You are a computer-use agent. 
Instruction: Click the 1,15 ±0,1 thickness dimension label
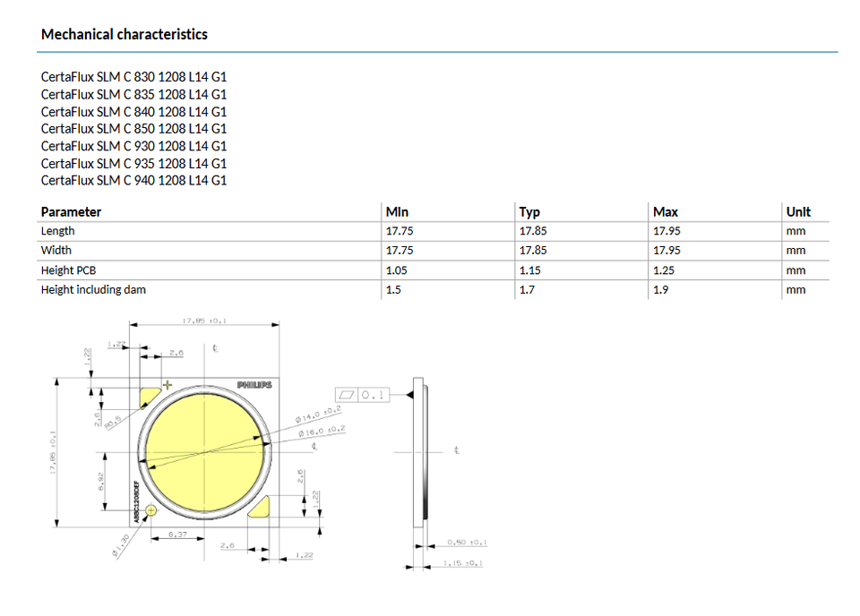(463, 564)
